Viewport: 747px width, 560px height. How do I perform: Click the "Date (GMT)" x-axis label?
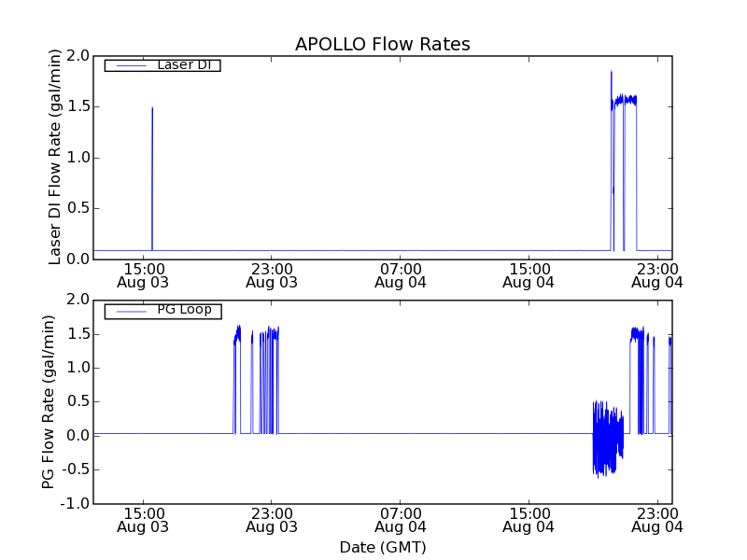coord(383,547)
